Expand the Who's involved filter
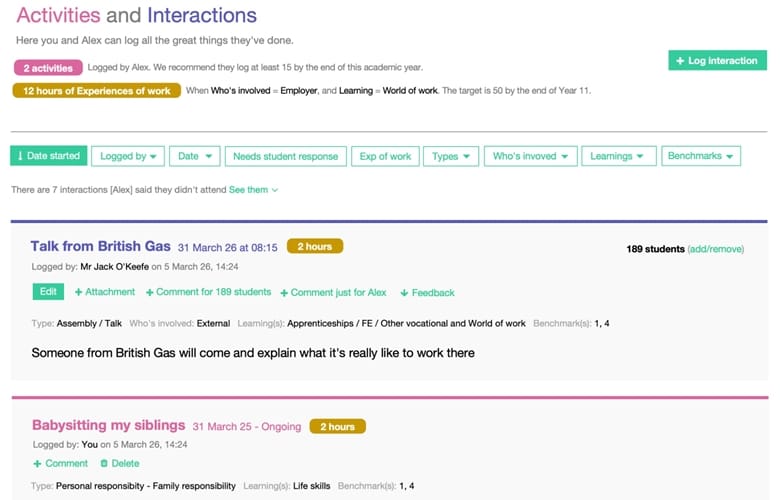780x500 pixels. click(530, 156)
